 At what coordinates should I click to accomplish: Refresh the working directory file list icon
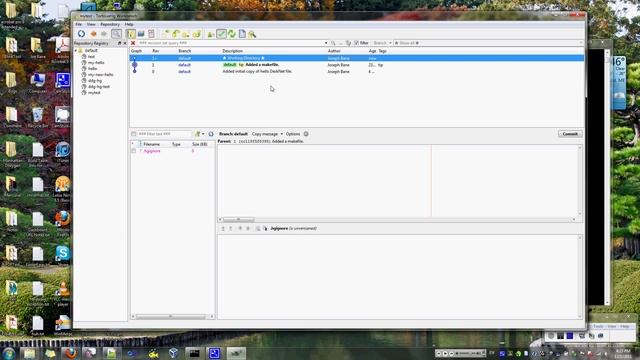(x=211, y=134)
